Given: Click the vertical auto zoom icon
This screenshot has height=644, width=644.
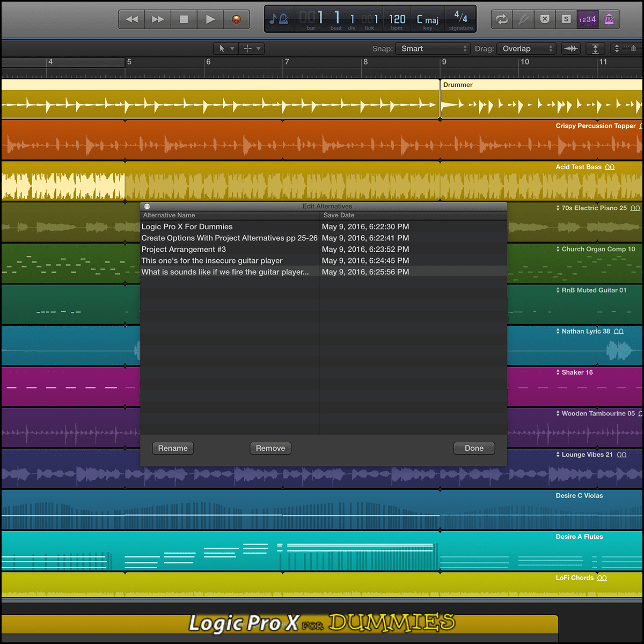Looking at the screenshot, I should tap(595, 49).
